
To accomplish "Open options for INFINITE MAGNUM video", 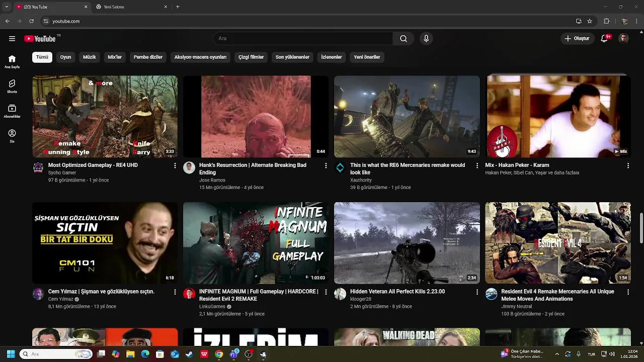I will (326, 292).
